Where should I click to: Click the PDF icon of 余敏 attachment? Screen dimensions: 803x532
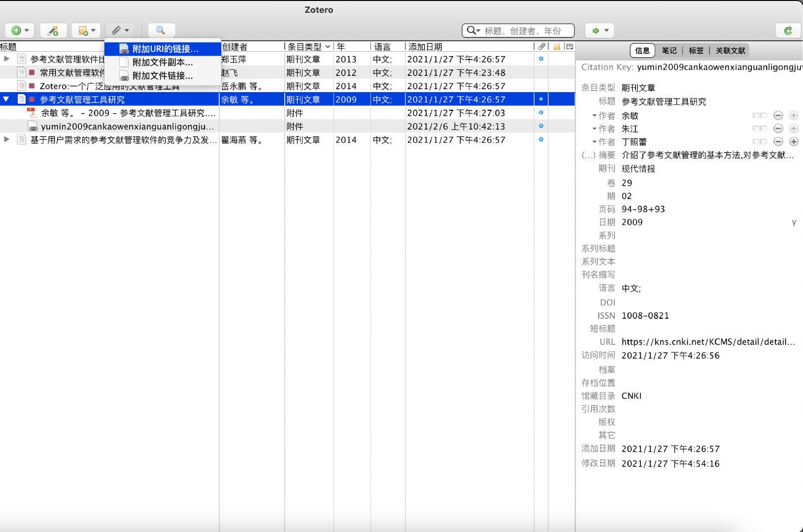[x=32, y=113]
